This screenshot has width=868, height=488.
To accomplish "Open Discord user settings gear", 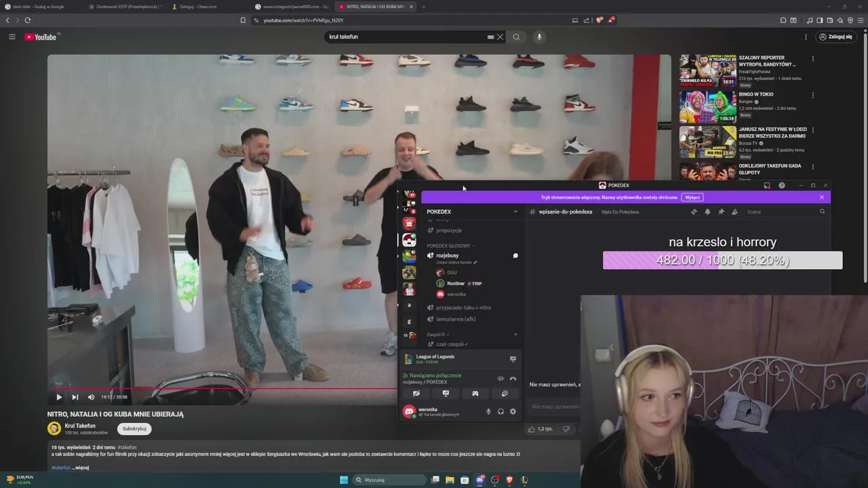I will click(513, 411).
